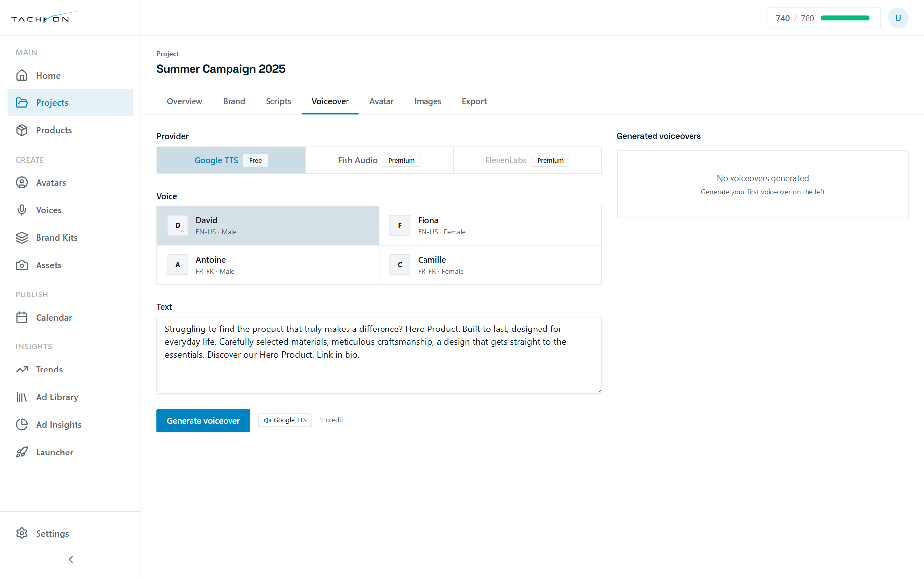Open the Export tab

tap(474, 101)
